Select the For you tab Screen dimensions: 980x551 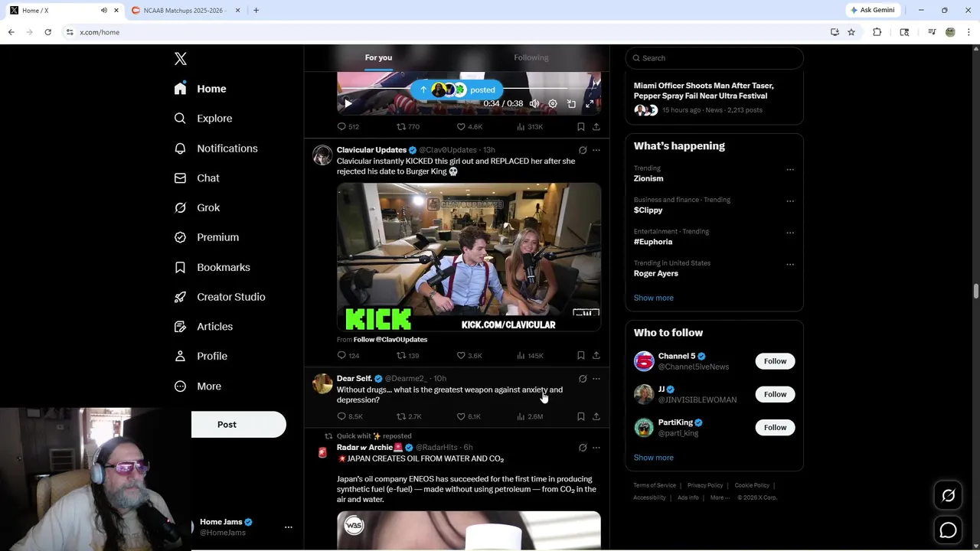pos(378,57)
